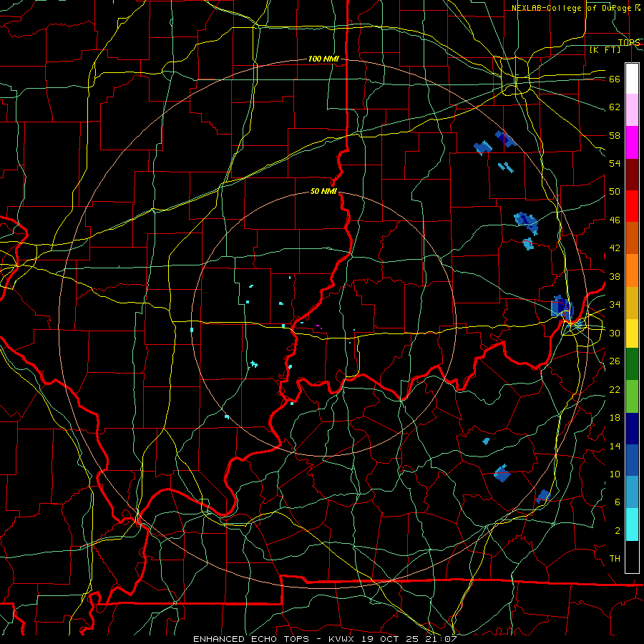644x644 pixels.
Task: Click the bright red 50 kft swatch
Action: pyautogui.click(x=632, y=206)
